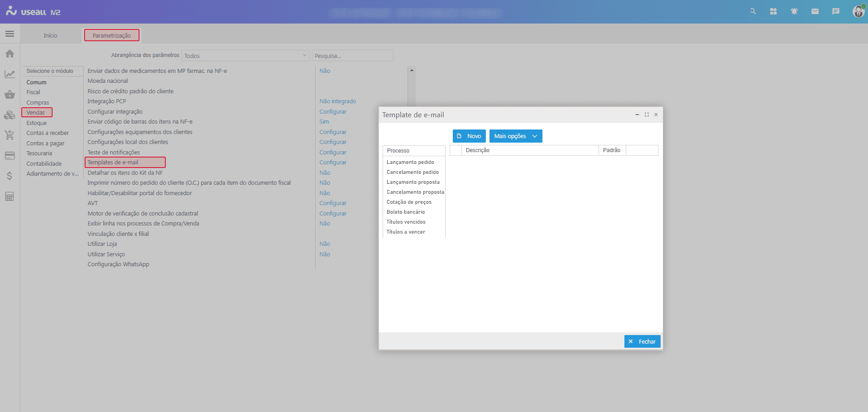The image size is (868, 412).
Task: Click the shopping basket sidebar icon
Action: (10, 95)
